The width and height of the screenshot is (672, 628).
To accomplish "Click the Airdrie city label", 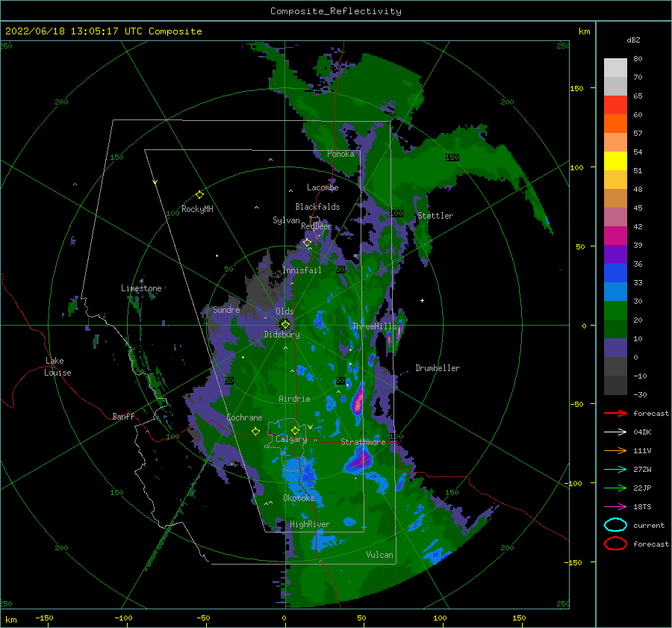I will pos(294,399).
